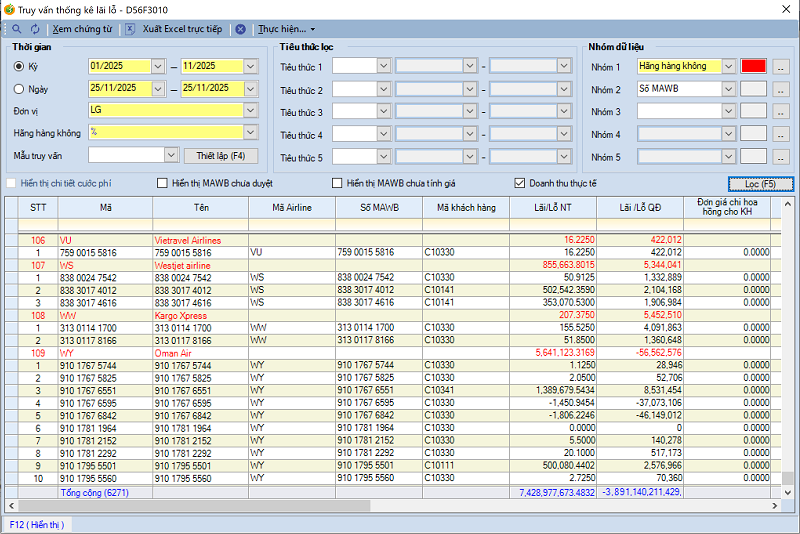Click the app icon in title bar
This screenshot has width=800, height=534.
[x=9, y=9]
